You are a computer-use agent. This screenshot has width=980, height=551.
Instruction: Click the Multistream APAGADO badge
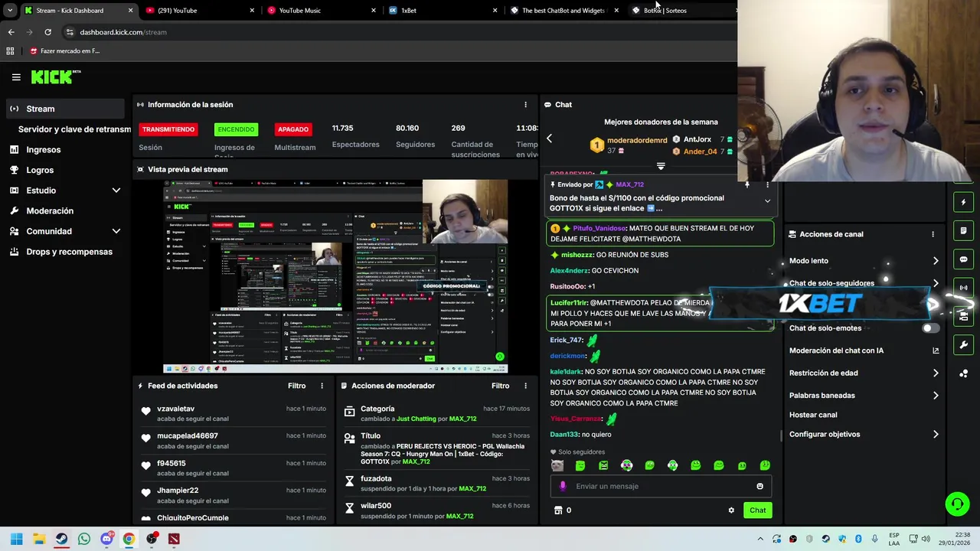[293, 129]
